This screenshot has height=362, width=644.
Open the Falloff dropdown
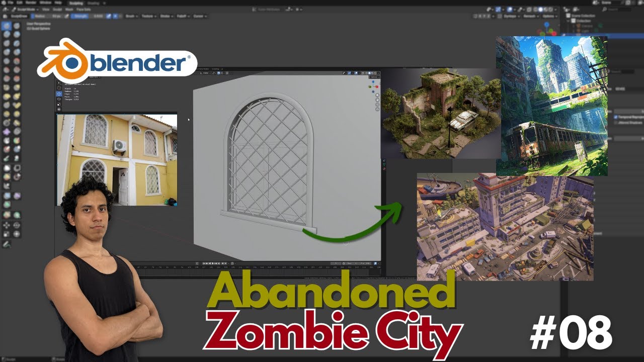183,17
